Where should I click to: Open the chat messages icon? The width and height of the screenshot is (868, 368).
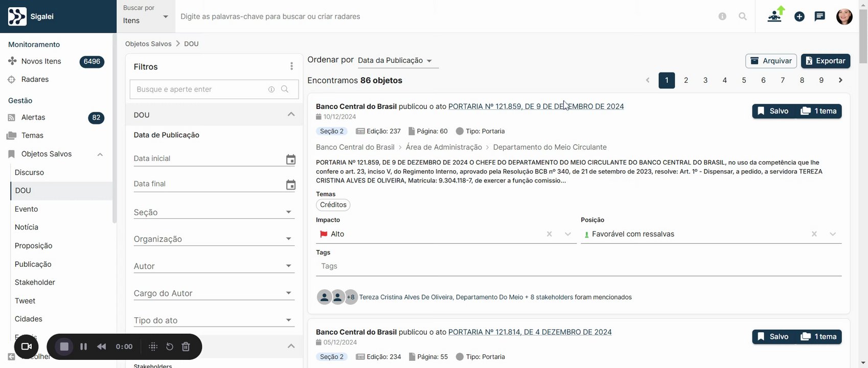click(820, 16)
